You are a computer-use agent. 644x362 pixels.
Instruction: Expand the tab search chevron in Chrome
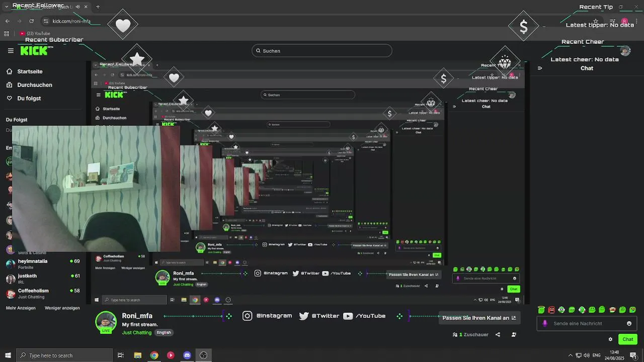coord(7,7)
